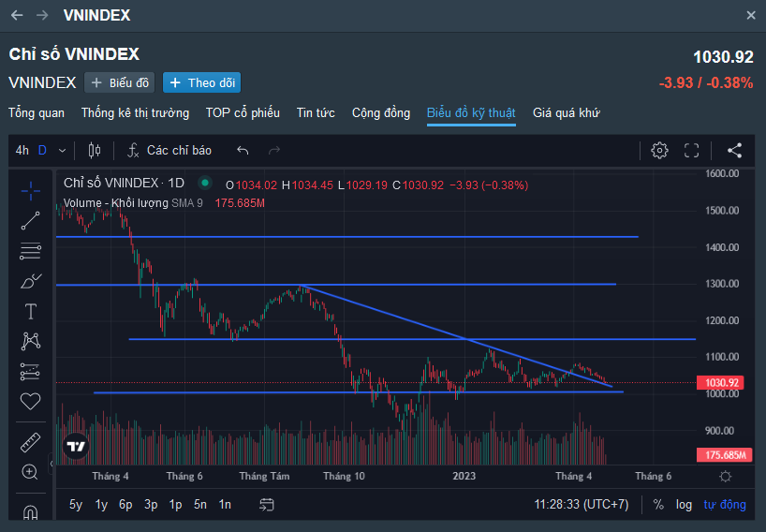Image resolution: width=766 pixels, height=532 pixels.
Task: Select the ruler measure tool
Action: click(30, 443)
